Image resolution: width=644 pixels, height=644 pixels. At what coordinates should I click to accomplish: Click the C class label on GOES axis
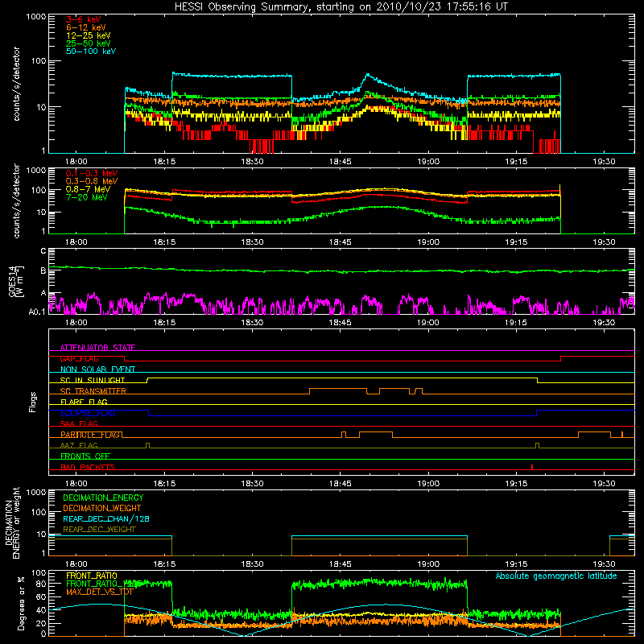(x=43, y=251)
